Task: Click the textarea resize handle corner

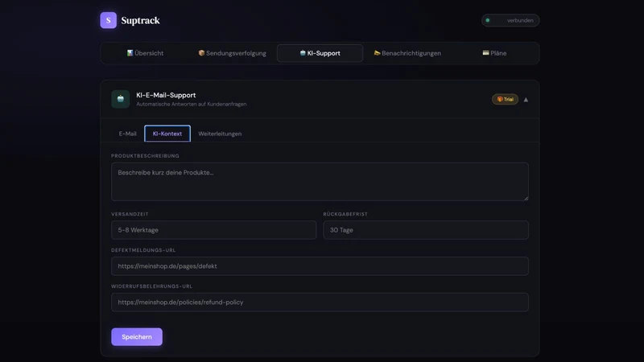Action: (x=526, y=198)
